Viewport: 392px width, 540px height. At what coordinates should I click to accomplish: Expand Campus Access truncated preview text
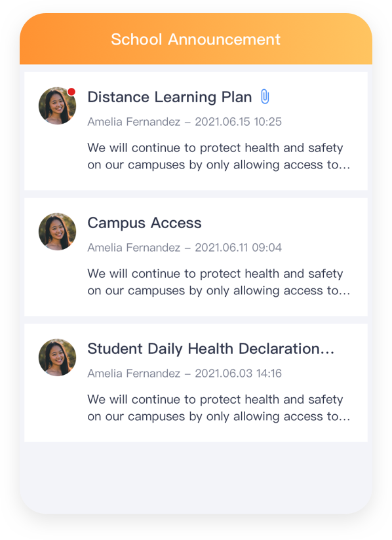coord(219,282)
